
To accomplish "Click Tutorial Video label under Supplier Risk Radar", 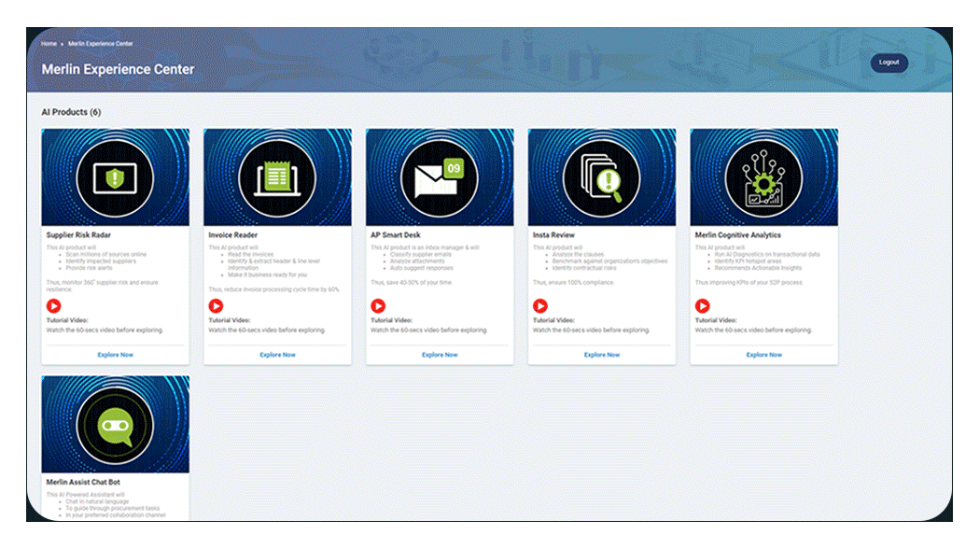I will (67, 320).
